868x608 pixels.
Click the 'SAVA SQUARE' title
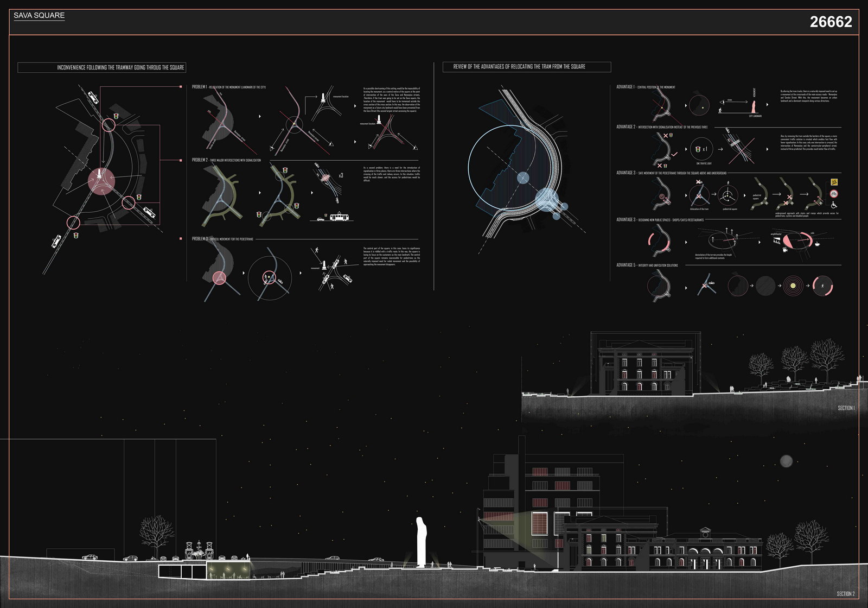(x=39, y=15)
